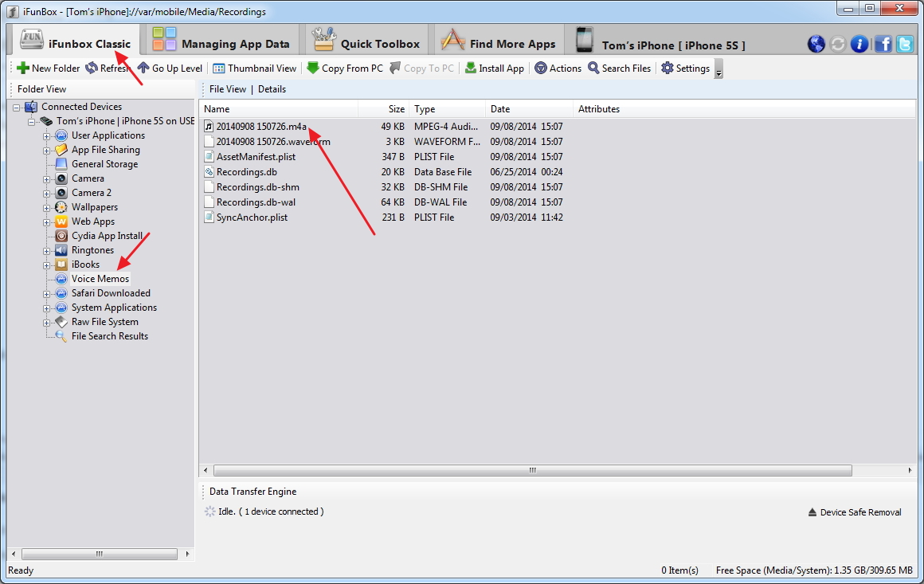The height and width of the screenshot is (584, 924).
Task: Click the blue info icon
Action: point(859,44)
